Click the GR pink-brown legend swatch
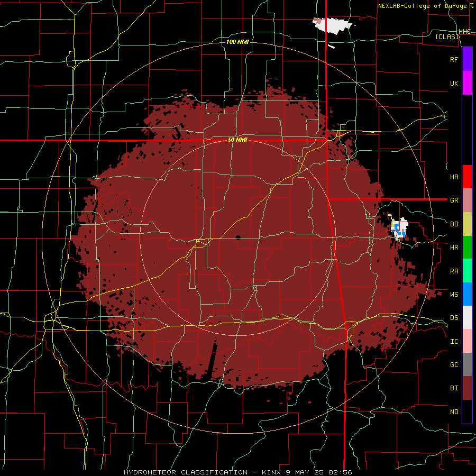Image resolution: width=476 pixels, height=476 pixels. [467, 200]
